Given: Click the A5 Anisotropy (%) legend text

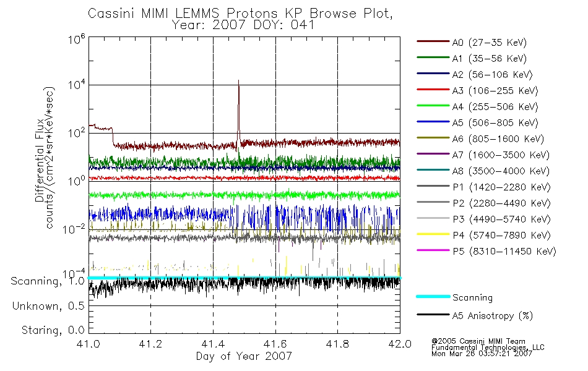Looking at the screenshot, I should click(493, 316).
